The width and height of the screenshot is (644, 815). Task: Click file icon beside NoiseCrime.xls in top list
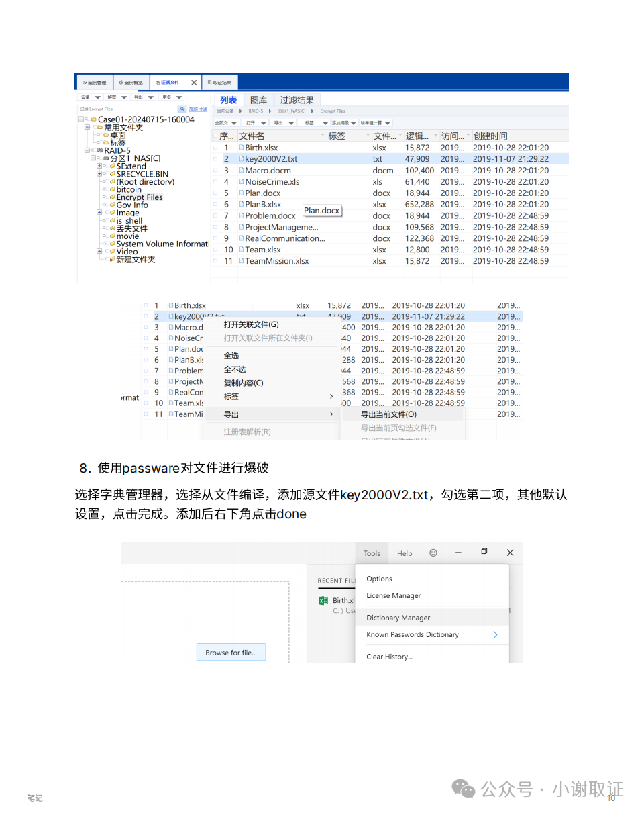tap(241, 182)
